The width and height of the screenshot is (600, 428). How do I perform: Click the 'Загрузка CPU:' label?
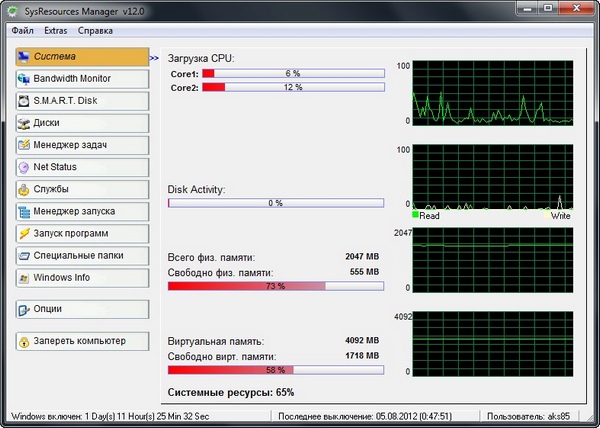(201, 59)
